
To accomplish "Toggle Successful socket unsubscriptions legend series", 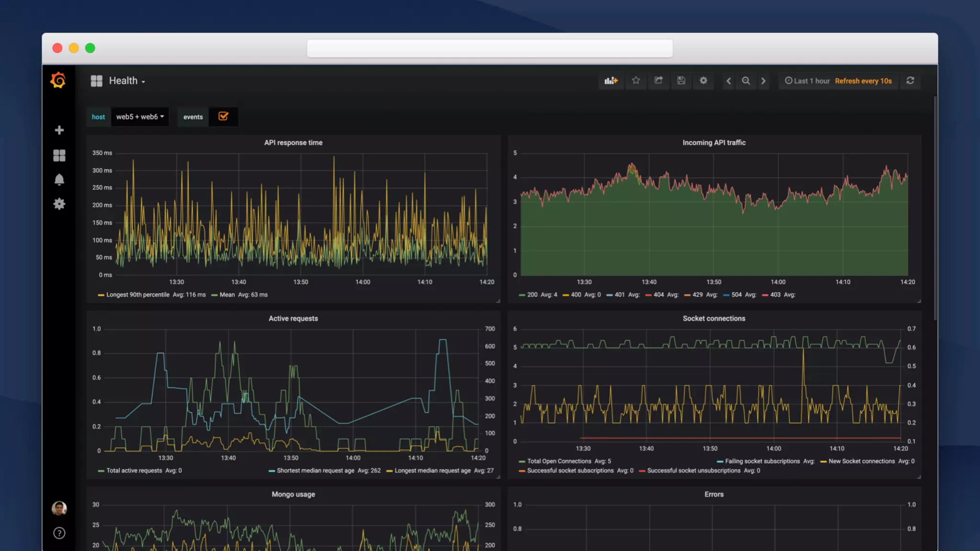I will pyautogui.click(x=694, y=471).
